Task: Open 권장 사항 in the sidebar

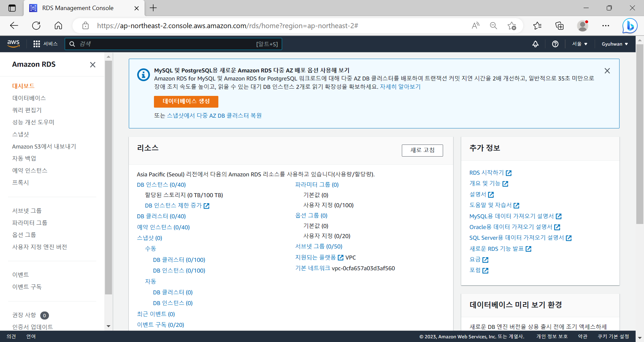Action: coord(24,315)
